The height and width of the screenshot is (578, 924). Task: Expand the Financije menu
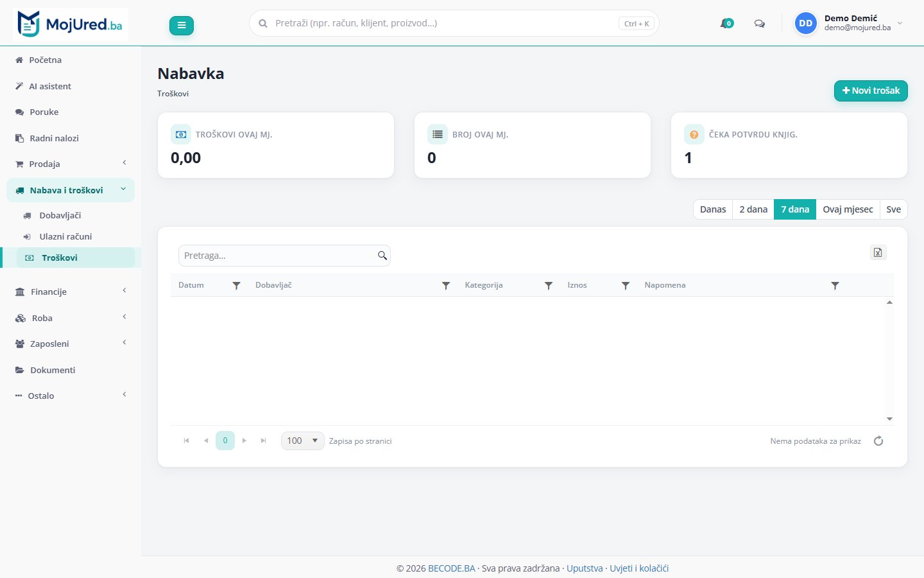[71, 292]
